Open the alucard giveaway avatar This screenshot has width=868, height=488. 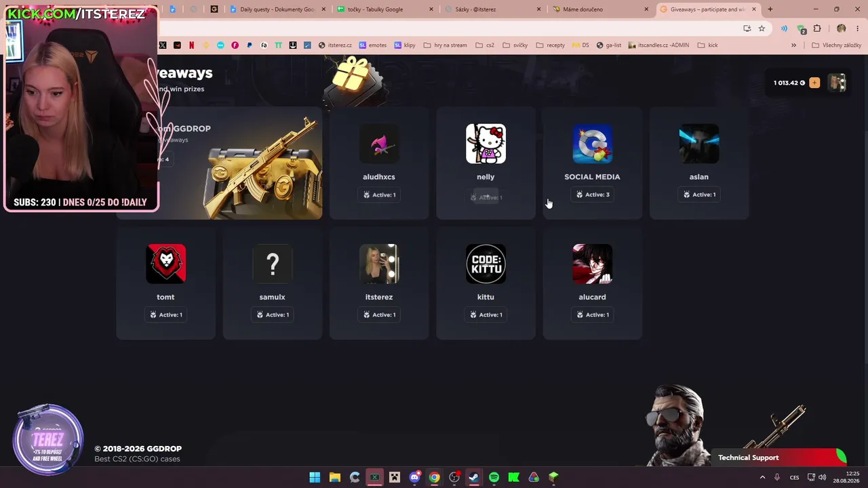pos(592,264)
